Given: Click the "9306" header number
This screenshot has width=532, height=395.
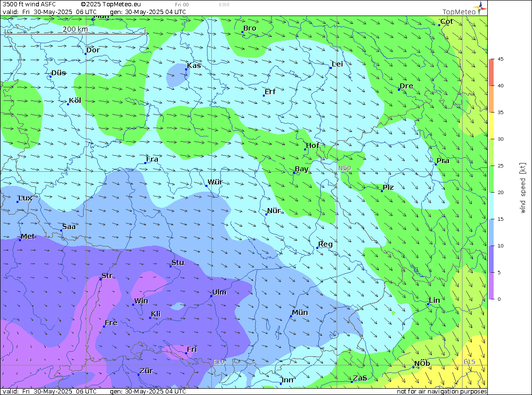Looking at the screenshot, I should tap(224, 5).
